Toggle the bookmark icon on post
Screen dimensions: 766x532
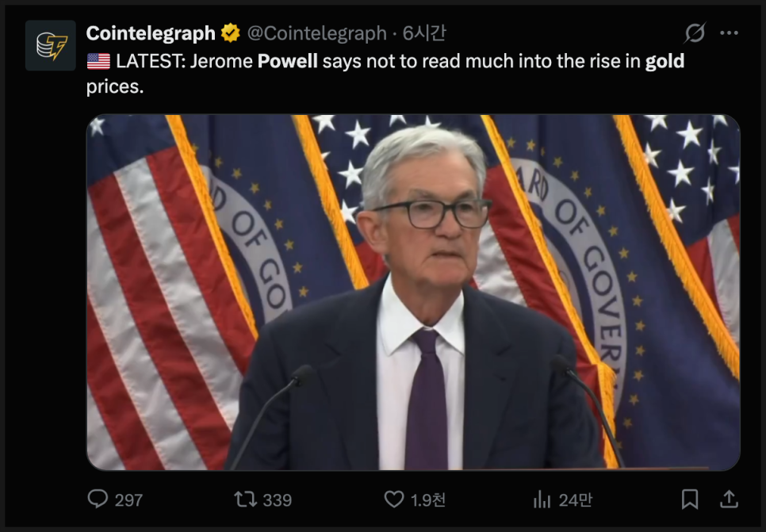click(x=690, y=499)
